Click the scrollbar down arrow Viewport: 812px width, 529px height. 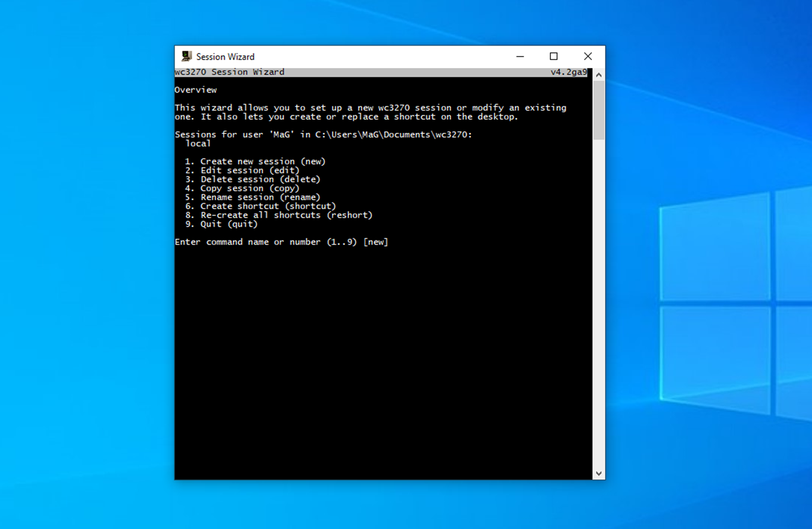pyautogui.click(x=598, y=474)
